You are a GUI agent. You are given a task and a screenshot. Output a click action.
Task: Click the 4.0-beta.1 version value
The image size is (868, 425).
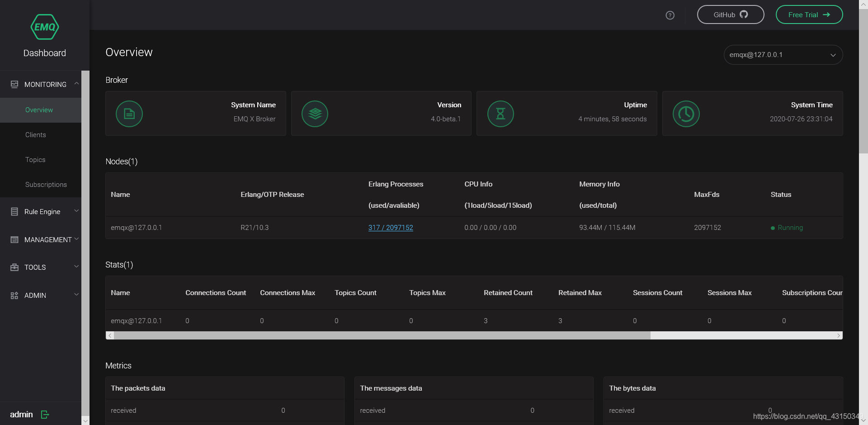coord(446,119)
